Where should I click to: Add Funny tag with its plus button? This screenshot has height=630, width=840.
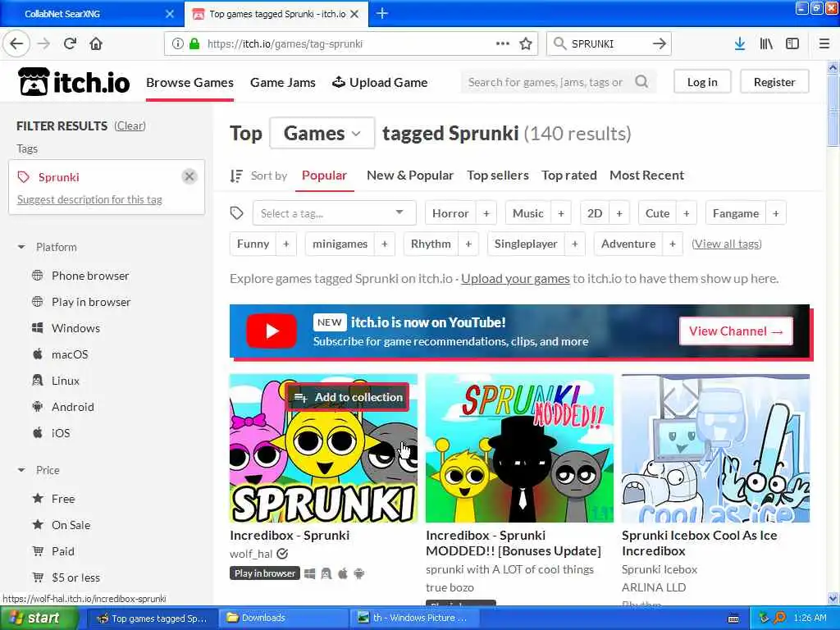[x=286, y=244]
